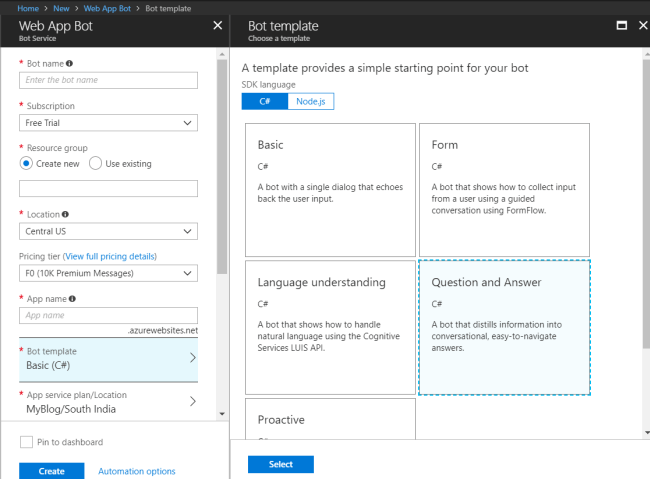Maximize the Bot template blade

pyautogui.click(x=621, y=25)
